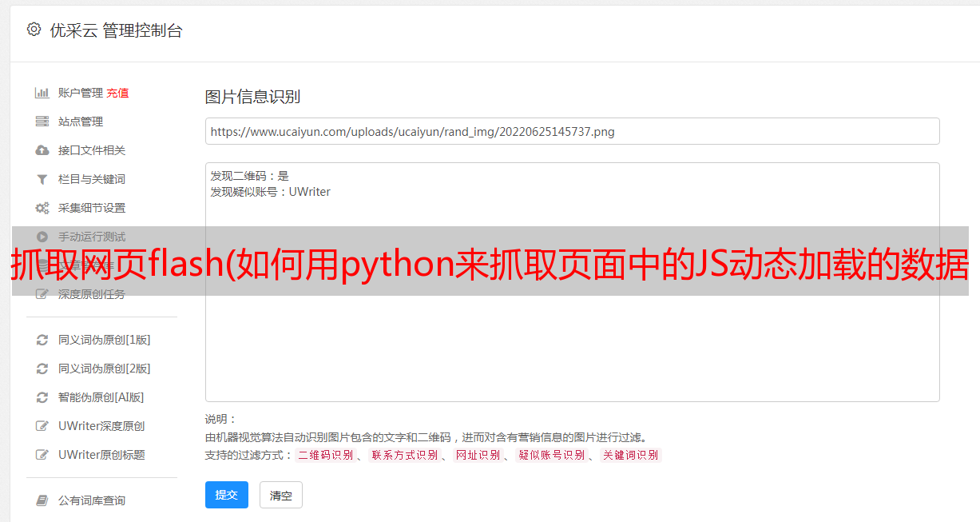Click the 优采云 管理控制台 title

coord(116,30)
